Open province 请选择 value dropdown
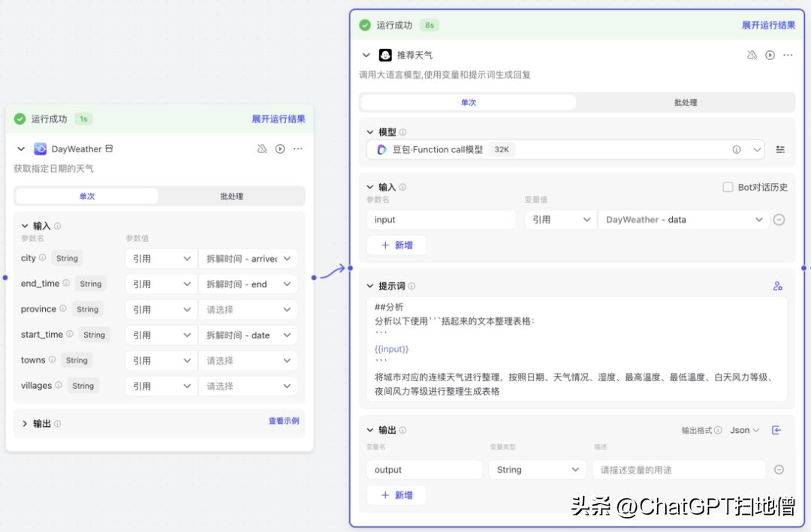This screenshot has width=811, height=532. (x=248, y=310)
